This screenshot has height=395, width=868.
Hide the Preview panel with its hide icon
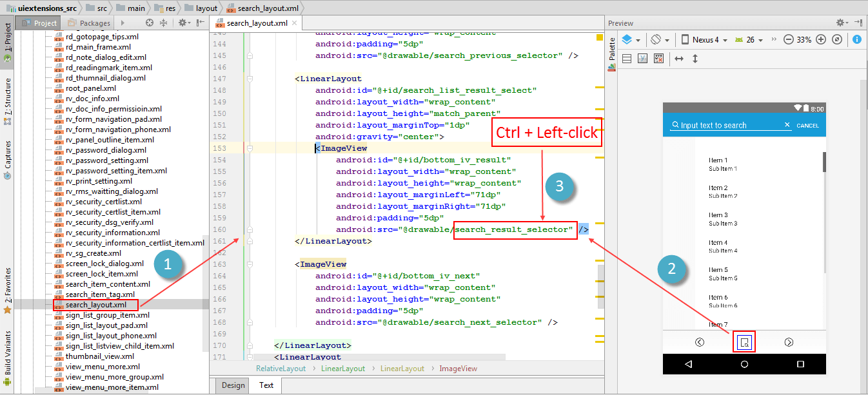point(858,23)
